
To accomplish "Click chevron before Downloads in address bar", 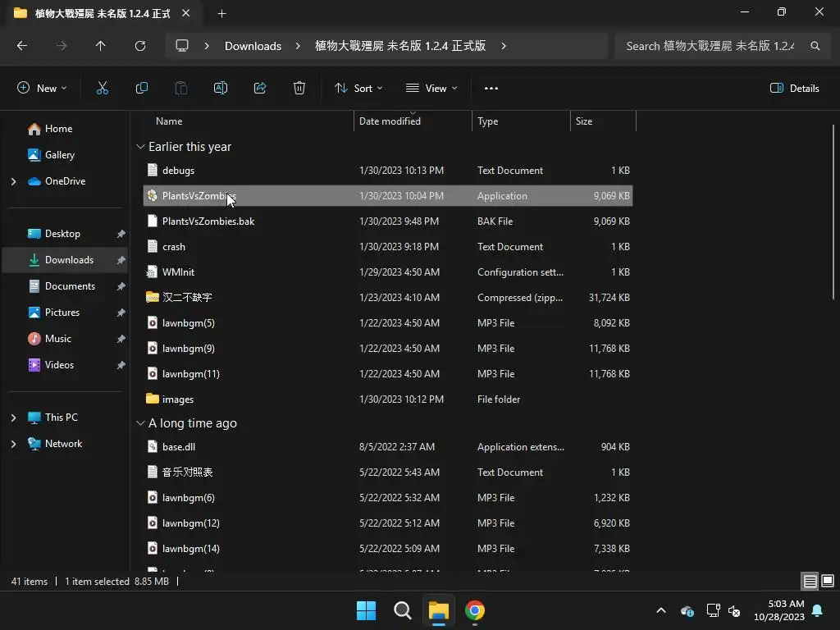I will point(207,46).
